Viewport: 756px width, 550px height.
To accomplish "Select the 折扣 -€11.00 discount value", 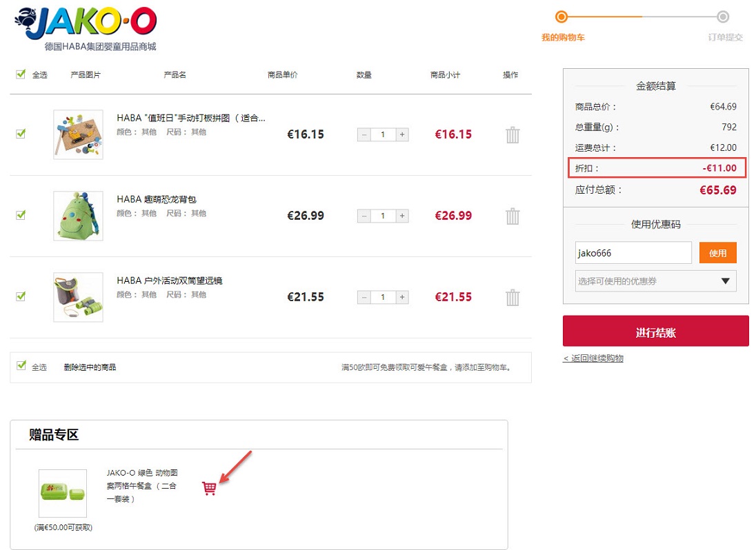I will pos(719,168).
